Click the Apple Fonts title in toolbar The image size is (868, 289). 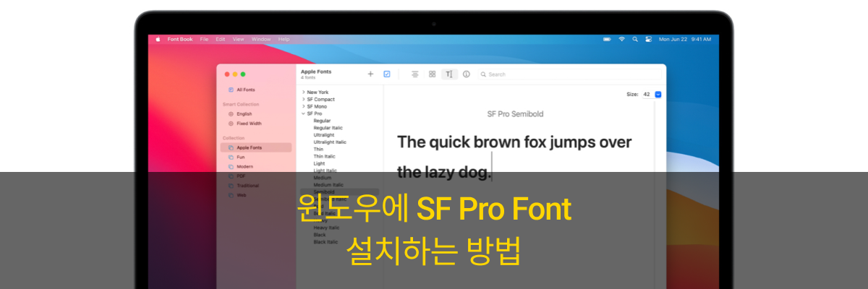tap(316, 72)
